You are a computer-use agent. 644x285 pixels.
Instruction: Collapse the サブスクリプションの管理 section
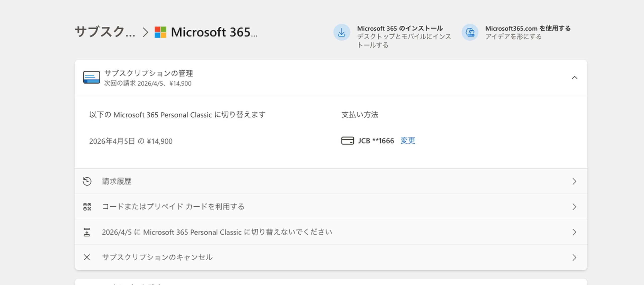574,78
